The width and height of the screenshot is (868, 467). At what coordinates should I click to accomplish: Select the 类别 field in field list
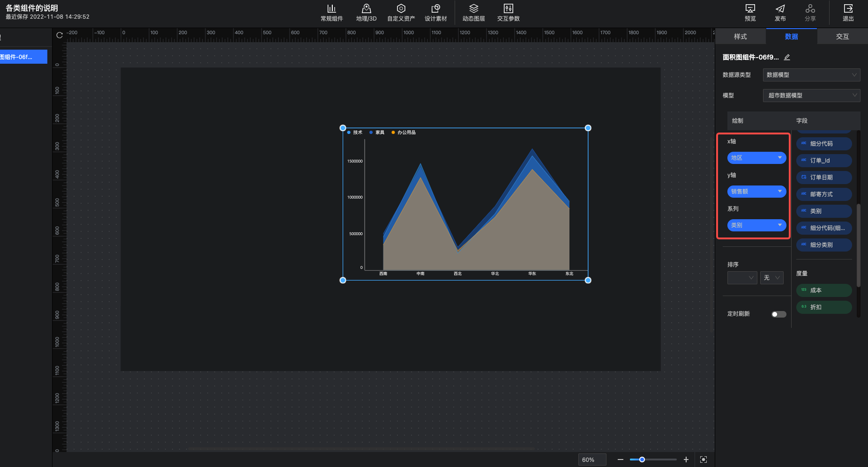pos(824,211)
